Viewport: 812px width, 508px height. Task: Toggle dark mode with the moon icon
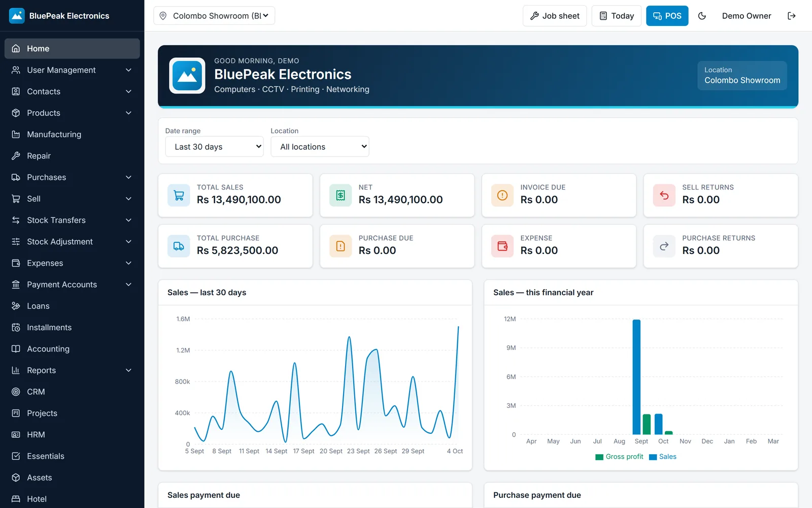(702, 16)
